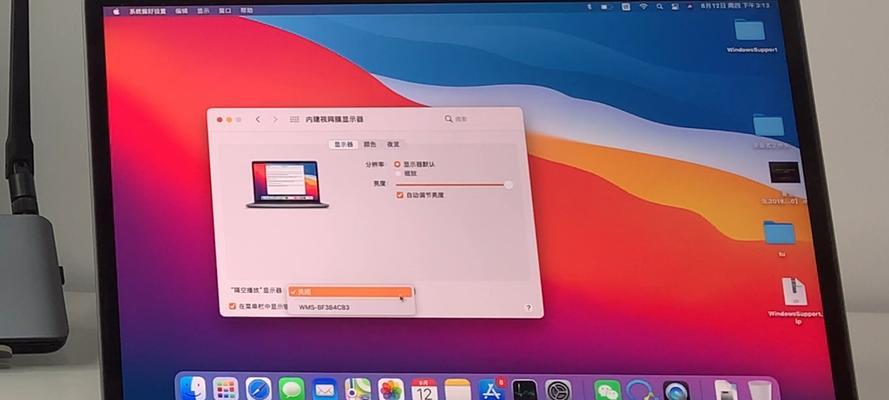Image resolution: width=889 pixels, height=400 pixels.
Task: Switch to 颜色 tab
Action: pyautogui.click(x=370, y=144)
